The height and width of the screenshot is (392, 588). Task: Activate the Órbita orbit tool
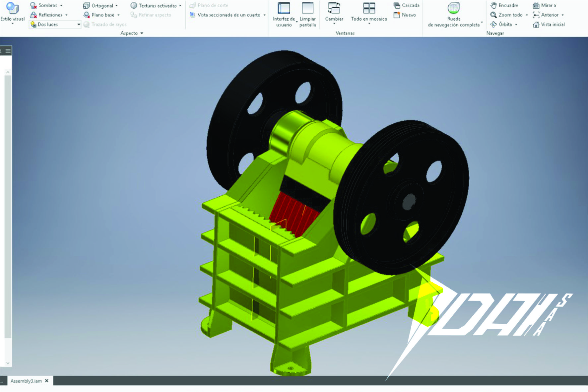(x=493, y=24)
